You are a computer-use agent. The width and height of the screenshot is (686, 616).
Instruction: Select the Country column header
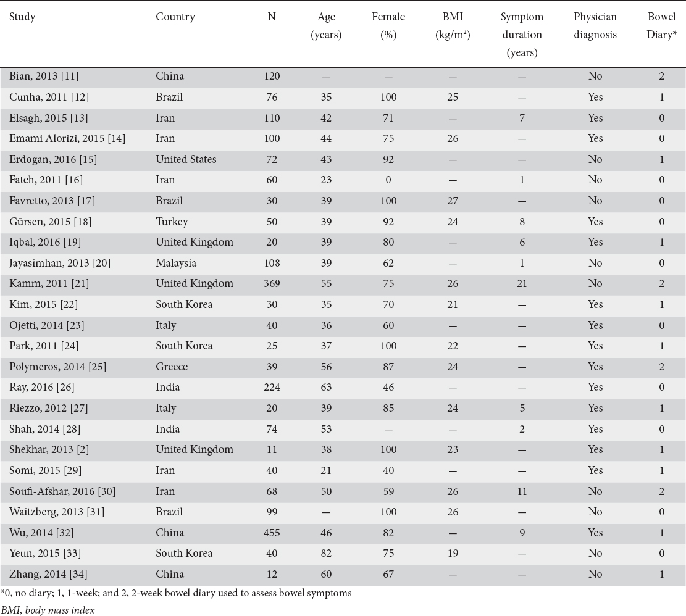175,17
